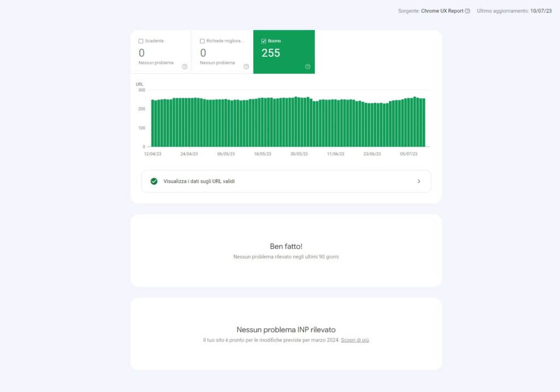Click chart date label 30/05/23
560x392 pixels.
pyautogui.click(x=299, y=154)
